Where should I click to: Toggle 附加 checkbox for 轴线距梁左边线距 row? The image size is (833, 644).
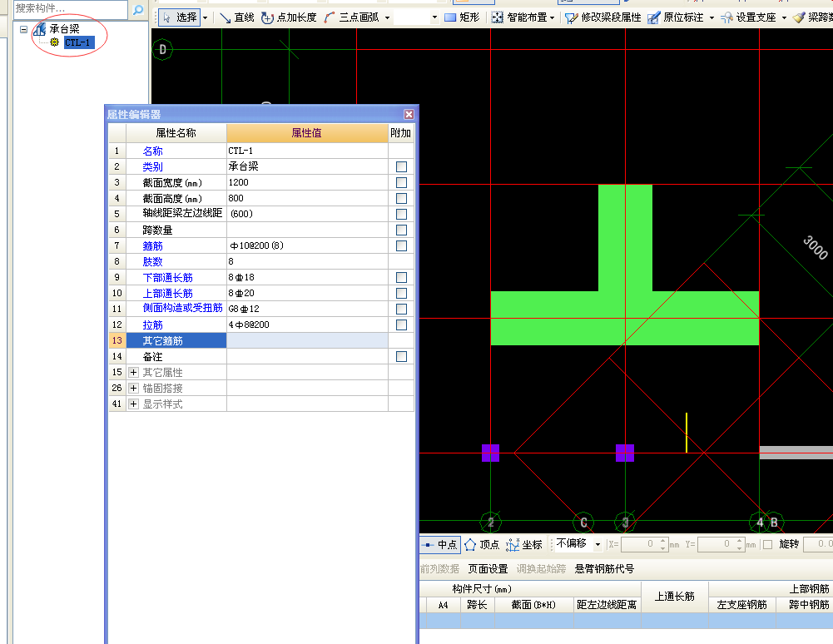[x=402, y=214]
